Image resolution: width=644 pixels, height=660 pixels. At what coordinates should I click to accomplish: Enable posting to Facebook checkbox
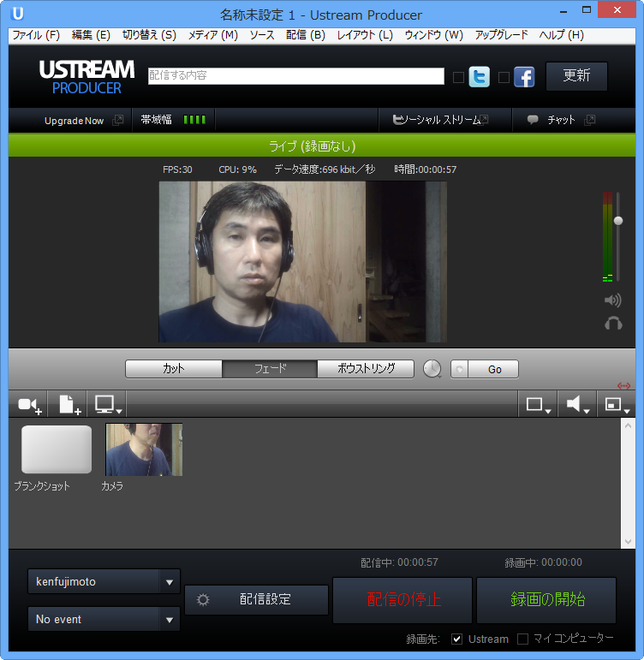(504, 77)
